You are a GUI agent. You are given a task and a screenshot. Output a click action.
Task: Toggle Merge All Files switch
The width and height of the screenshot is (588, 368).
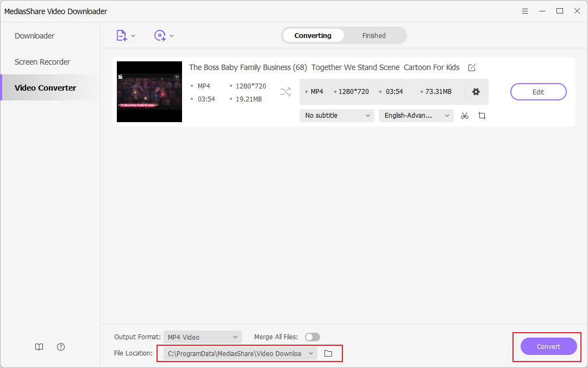tap(312, 337)
